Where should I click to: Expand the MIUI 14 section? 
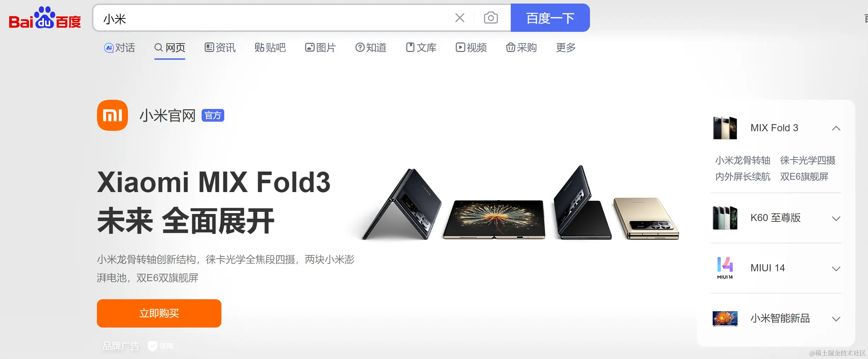pos(836,268)
